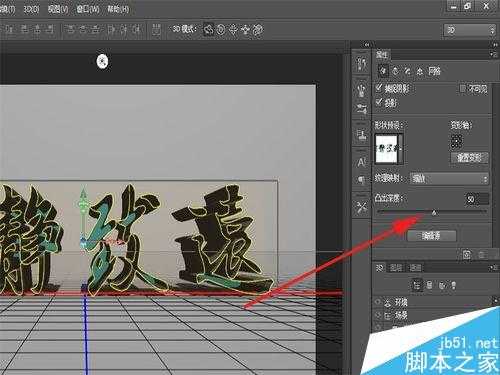Viewport: 500px width, 375px height.
Task: Switch to the 图层 tab
Action: (396, 267)
